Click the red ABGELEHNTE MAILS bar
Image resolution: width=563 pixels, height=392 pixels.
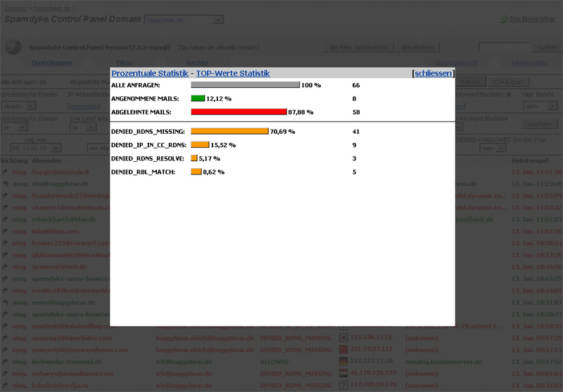click(x=239, y=112)
